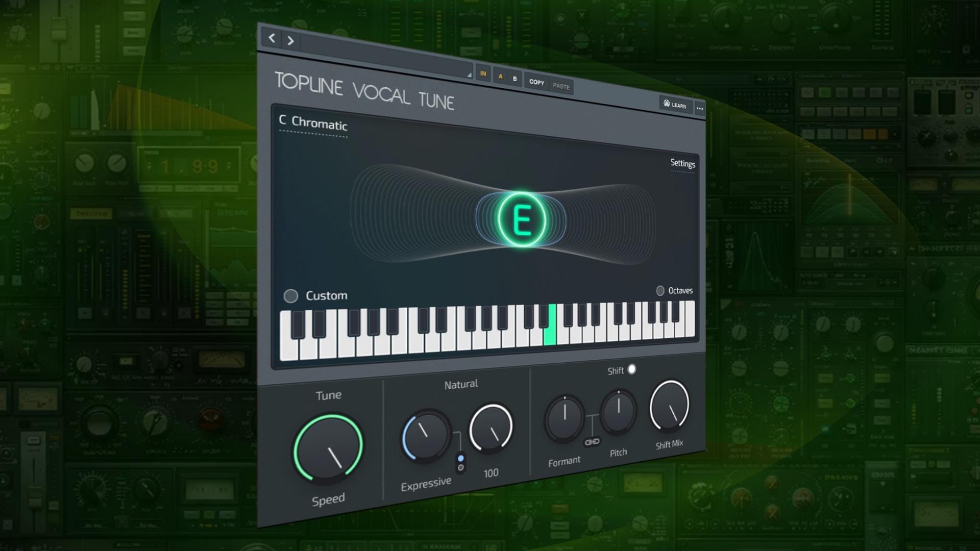Click the Expressive knob
The width and height of the screenshot is (980, 551).
(426, 435)
